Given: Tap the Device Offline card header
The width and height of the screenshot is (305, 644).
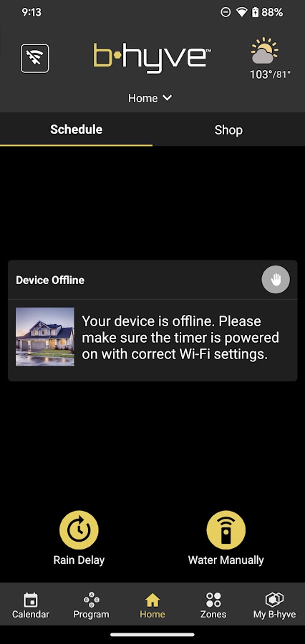Looking at the screenshot, I should coord(152,280).
